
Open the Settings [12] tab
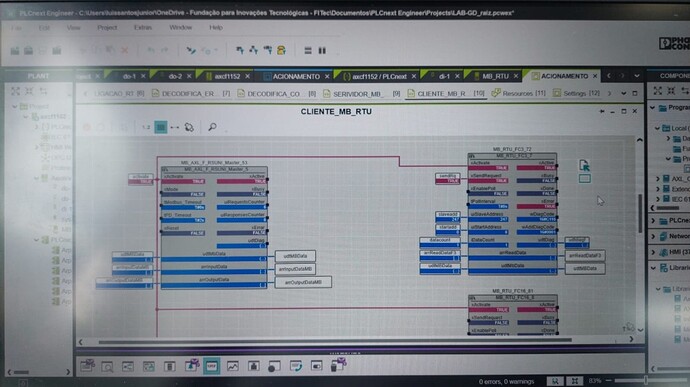click(576, 93)
